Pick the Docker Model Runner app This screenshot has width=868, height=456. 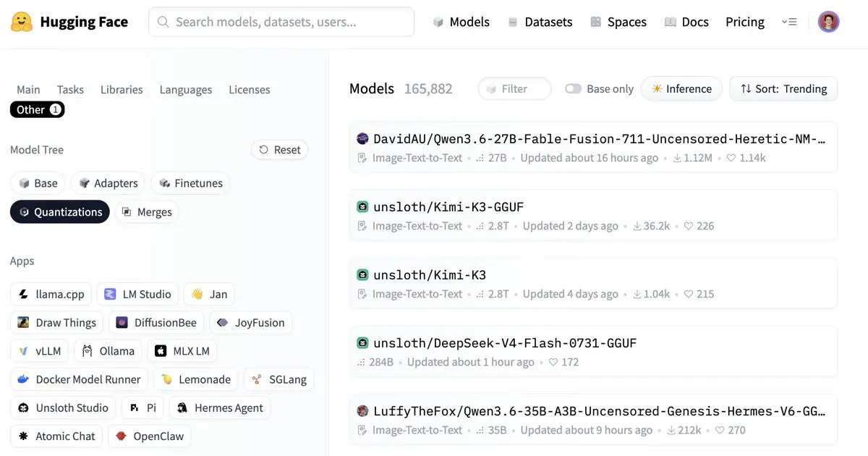coord(79,379)
